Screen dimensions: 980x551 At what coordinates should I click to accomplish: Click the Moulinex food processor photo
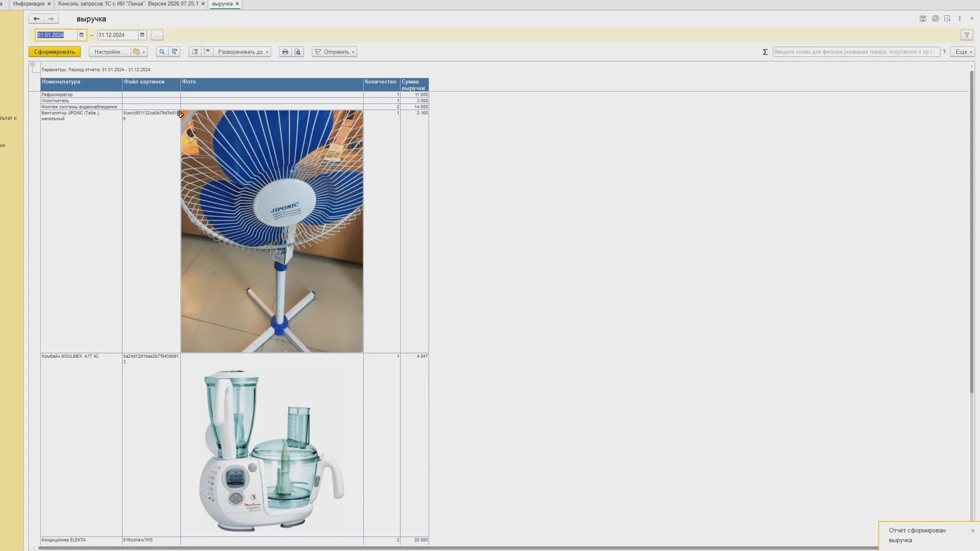(272, 452)
